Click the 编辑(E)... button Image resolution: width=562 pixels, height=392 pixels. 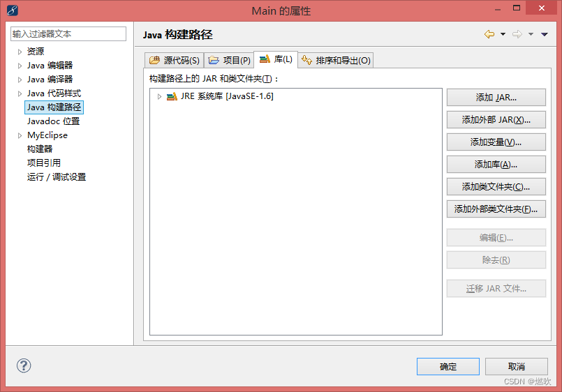(496, 238)
